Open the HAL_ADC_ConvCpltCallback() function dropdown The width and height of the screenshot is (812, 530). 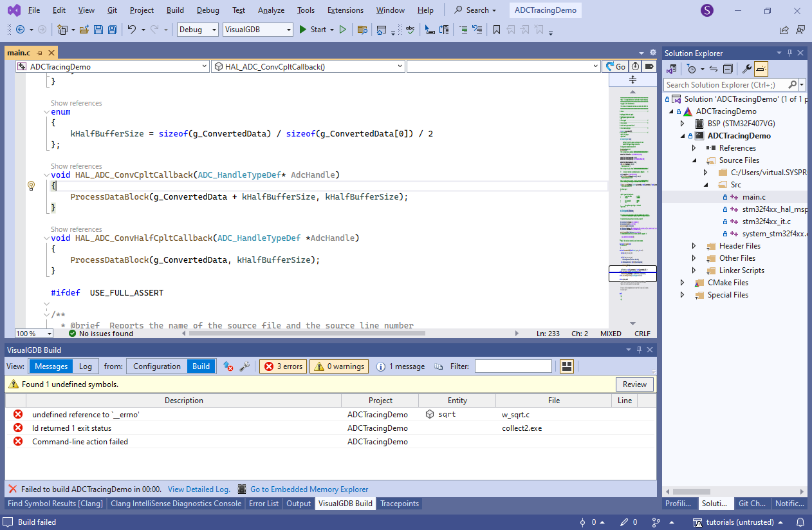click(308, 66)
